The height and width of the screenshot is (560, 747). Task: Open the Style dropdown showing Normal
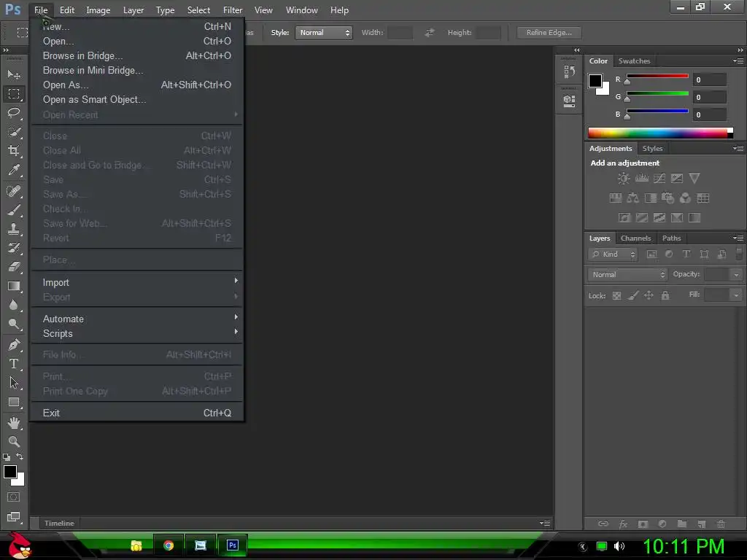[x=323, y=33]
